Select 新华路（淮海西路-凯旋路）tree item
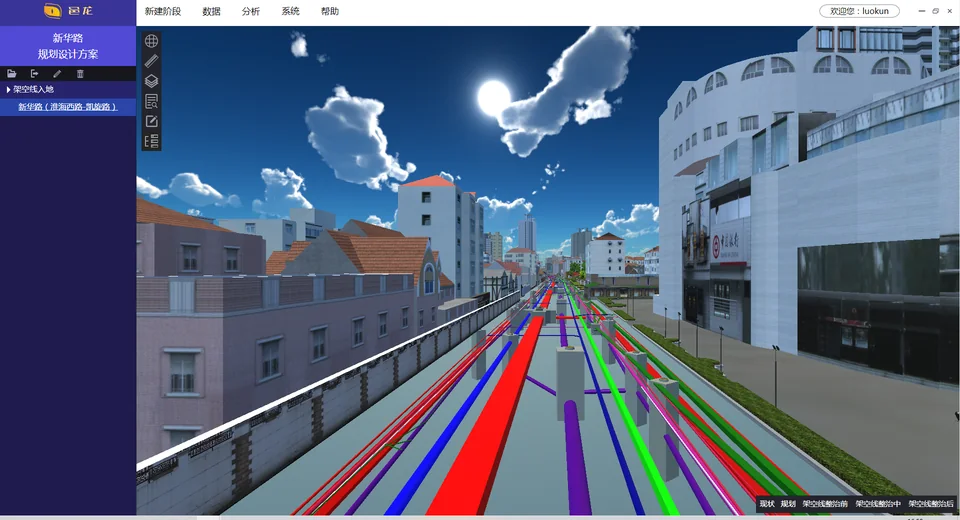Image resolution: width=960 pixels, height=520 pixels. pos(67,107)
